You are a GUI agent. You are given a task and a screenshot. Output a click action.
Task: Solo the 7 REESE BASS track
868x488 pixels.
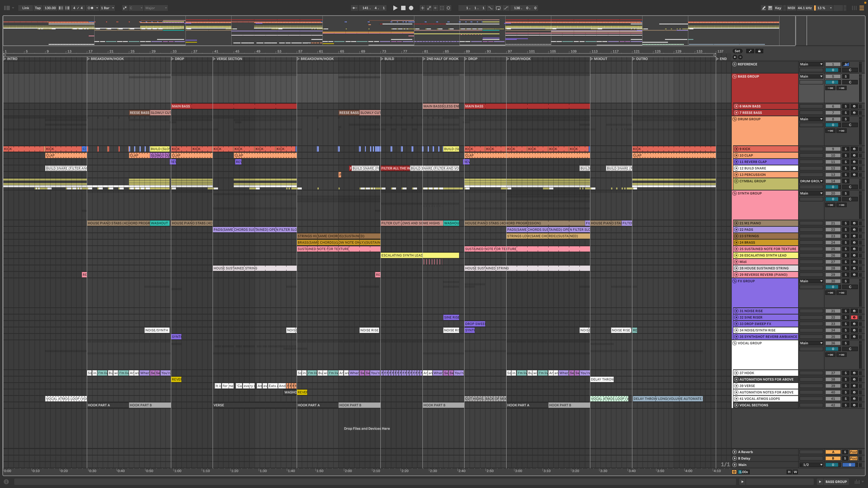click(x=845, y=112)
